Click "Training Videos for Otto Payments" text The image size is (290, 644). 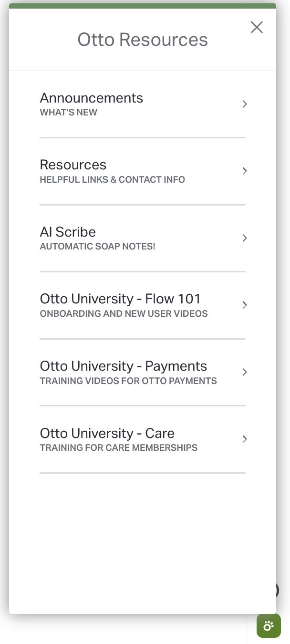[x=128, y=381]
